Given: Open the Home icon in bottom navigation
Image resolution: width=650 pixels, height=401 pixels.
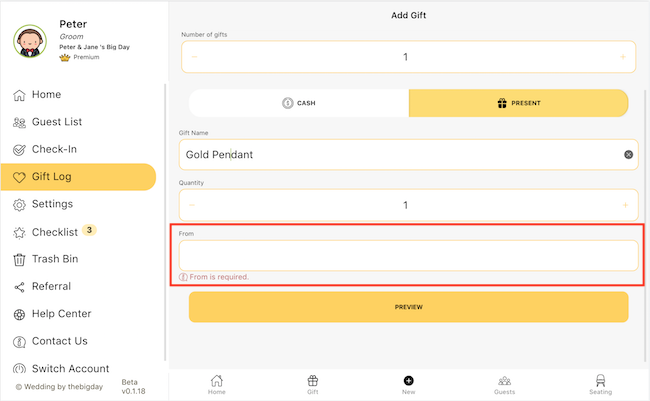Looking at the screenshot, I should [216, 381].
